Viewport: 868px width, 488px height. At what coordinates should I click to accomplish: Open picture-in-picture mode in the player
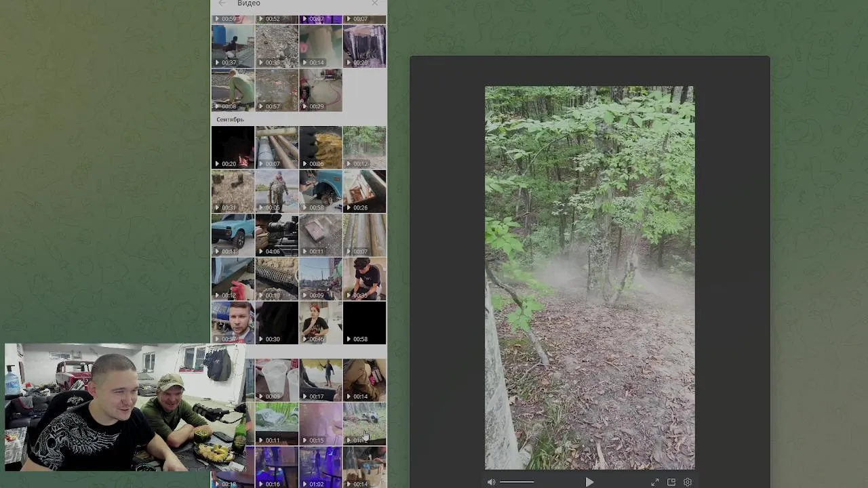(671, 482)
